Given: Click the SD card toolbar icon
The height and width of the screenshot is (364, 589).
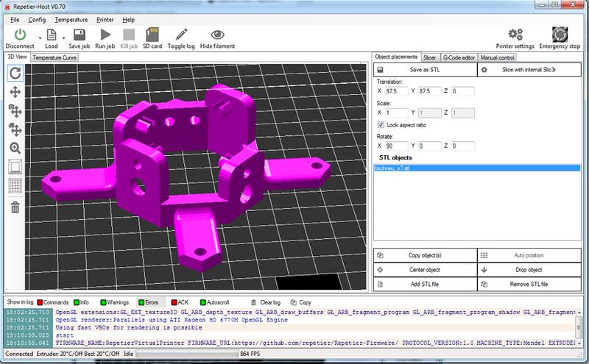Looking at the screenshot, I should click(152, 34).
